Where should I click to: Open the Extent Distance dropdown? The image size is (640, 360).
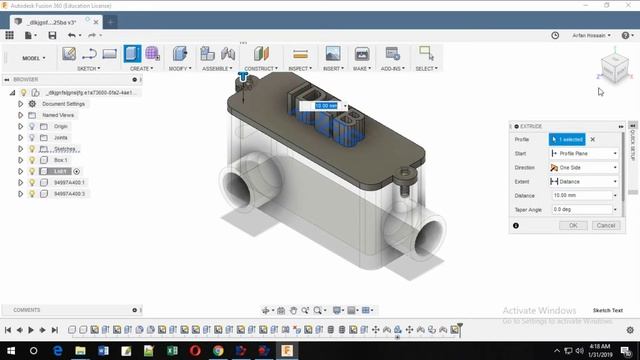click(584, 182)
